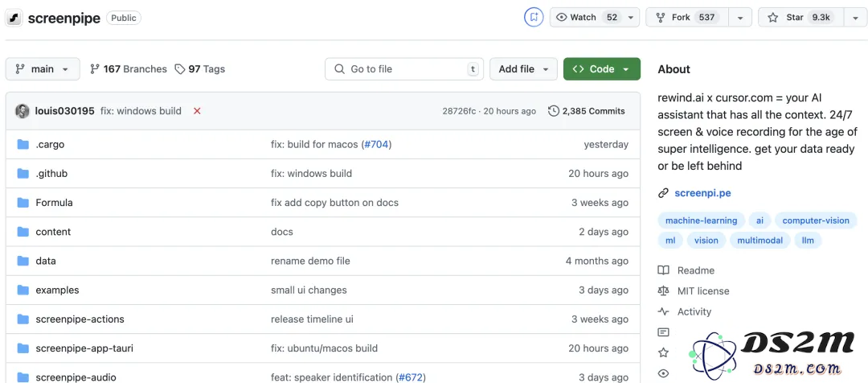Open the examples folder name
This screenshot has width=868, height=383.
(x=58, y=290)
